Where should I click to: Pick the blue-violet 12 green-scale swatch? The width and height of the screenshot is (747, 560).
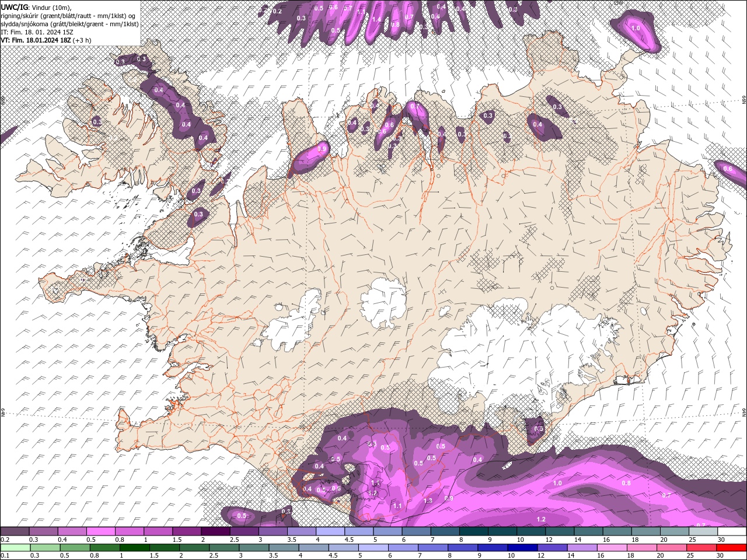click(x=551, y=548)
